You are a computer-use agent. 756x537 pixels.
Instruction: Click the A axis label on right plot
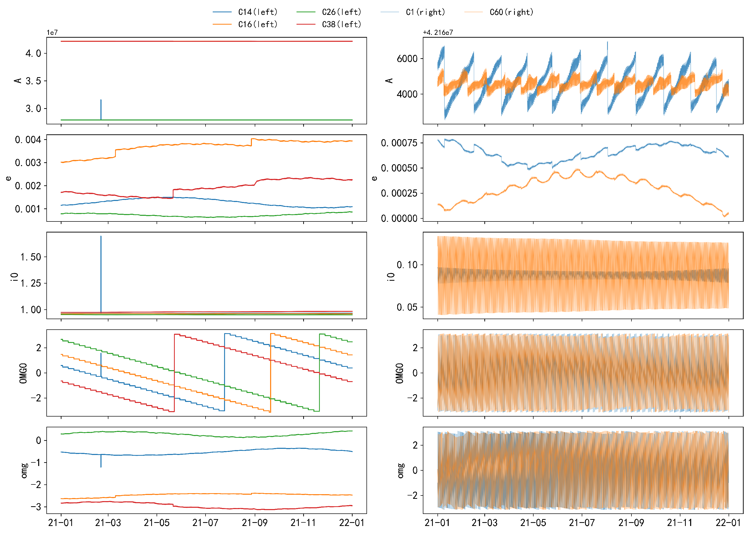[x=389, y=81]
